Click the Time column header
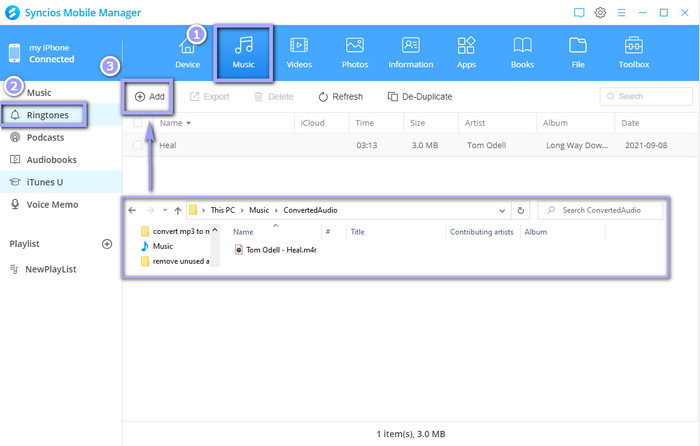 [x=365, y=123]
